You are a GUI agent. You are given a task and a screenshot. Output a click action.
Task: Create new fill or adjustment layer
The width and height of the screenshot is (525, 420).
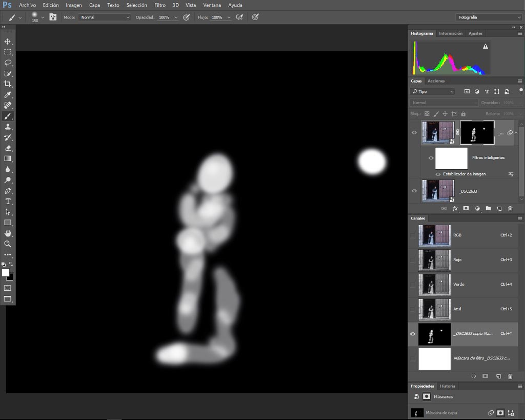point(477,208)
